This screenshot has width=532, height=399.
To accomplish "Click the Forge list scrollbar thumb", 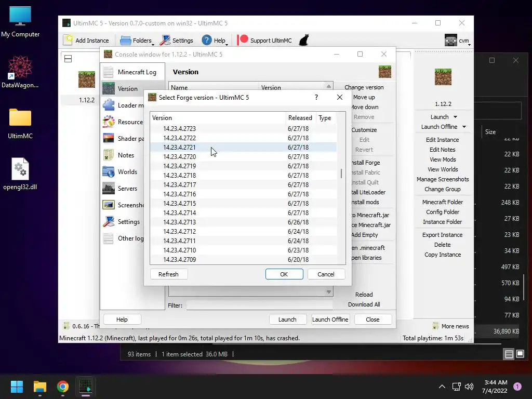I will pyautogui.click(x=341, y=174).
